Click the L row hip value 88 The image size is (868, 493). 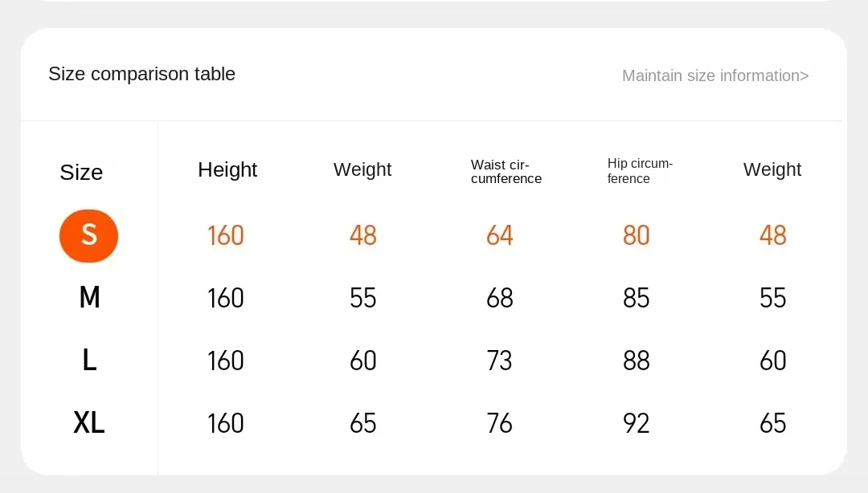(636, 361)
